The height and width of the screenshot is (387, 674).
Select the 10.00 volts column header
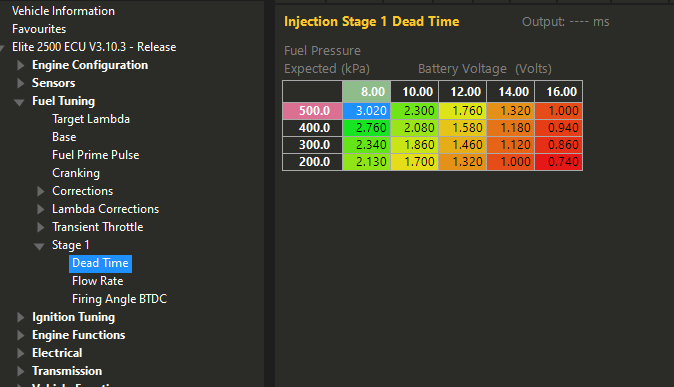[415, 92]
